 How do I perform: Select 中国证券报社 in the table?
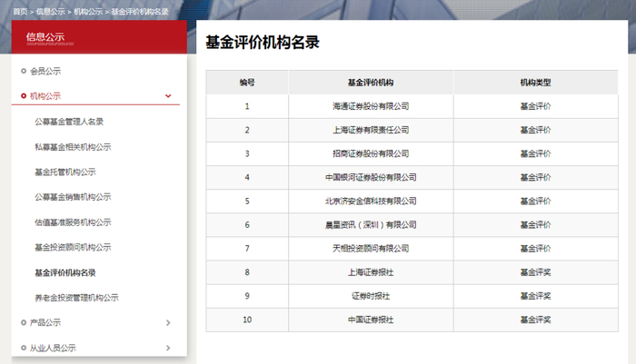click(x=371, y=320)
